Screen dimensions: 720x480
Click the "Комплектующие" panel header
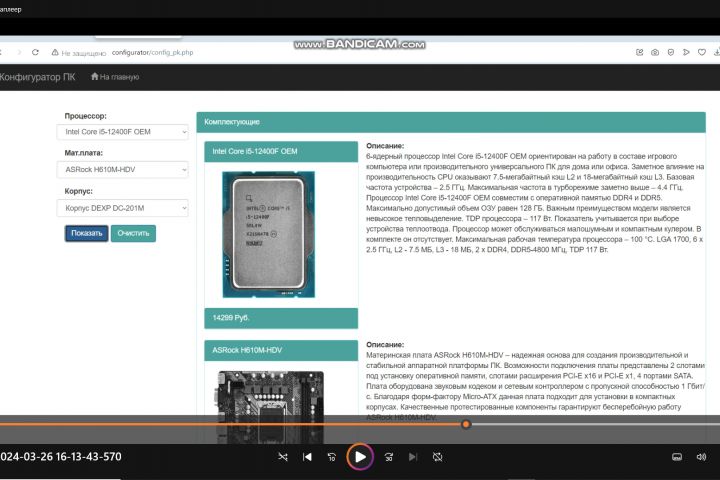coord(451,122)
